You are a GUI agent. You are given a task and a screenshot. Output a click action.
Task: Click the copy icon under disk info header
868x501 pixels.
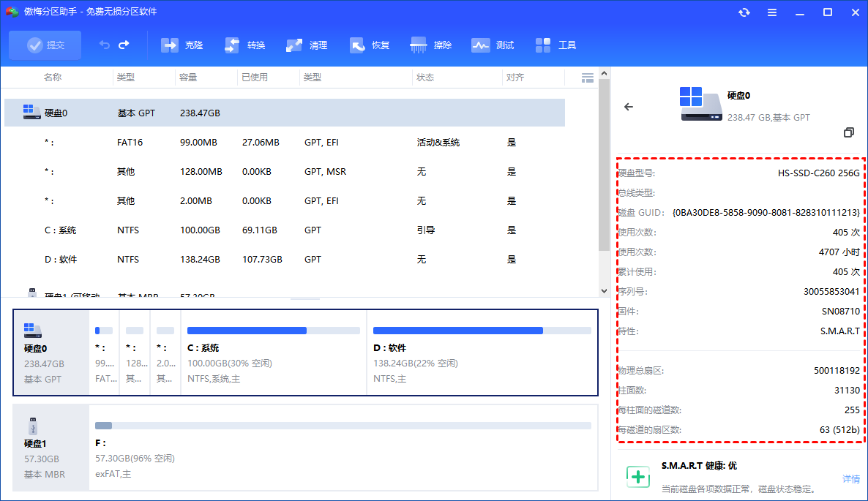[x=849, y=132]
